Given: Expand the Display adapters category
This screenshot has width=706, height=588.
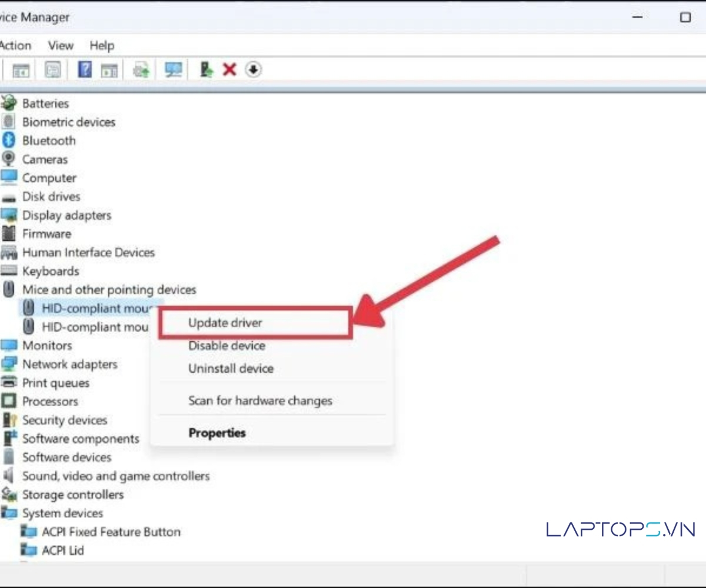Looking at the screenshot, I should click(x=66, y=215).
